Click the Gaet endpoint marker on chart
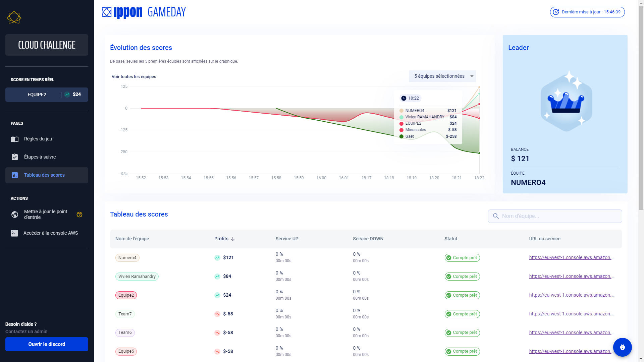Screen dimensions: 644x362 479,153
